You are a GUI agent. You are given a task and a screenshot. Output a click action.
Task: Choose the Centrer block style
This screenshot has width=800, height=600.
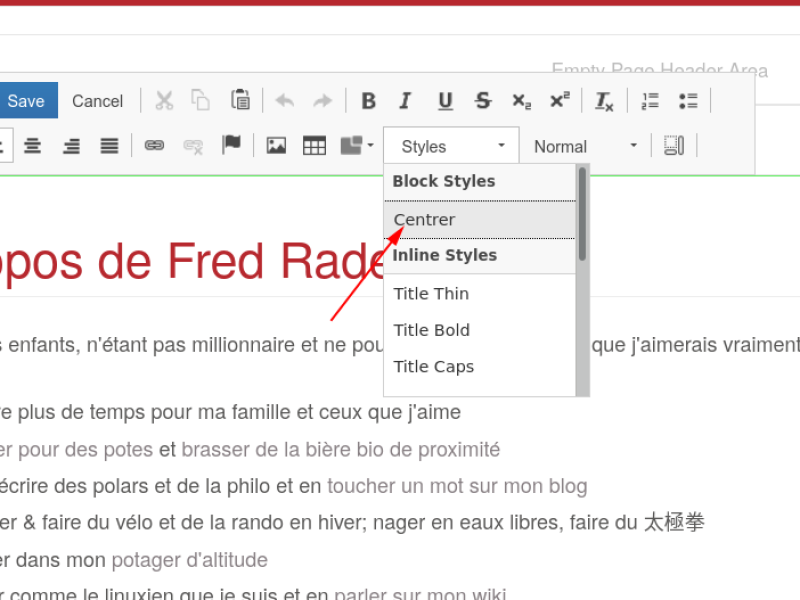point(480,219)
